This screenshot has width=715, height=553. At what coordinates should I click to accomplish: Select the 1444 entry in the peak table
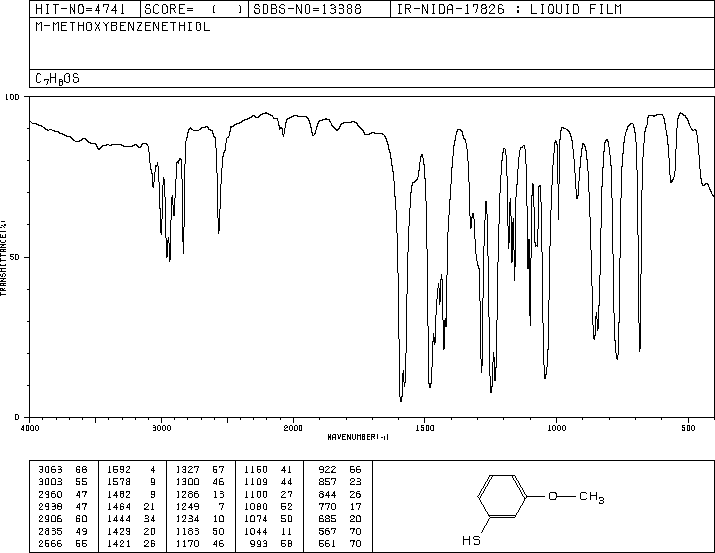point(119,519)
